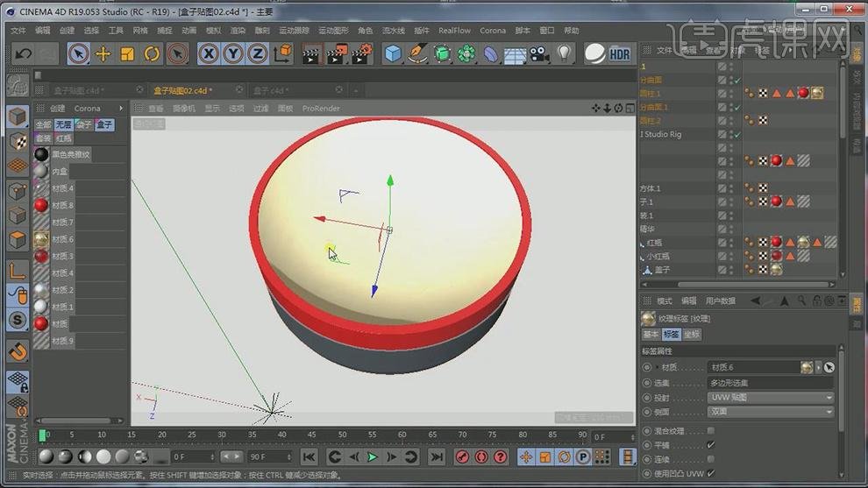Toggle the Y axis lock
The height and width of the screenshot is (488, 868).
(x=233, y=53)
